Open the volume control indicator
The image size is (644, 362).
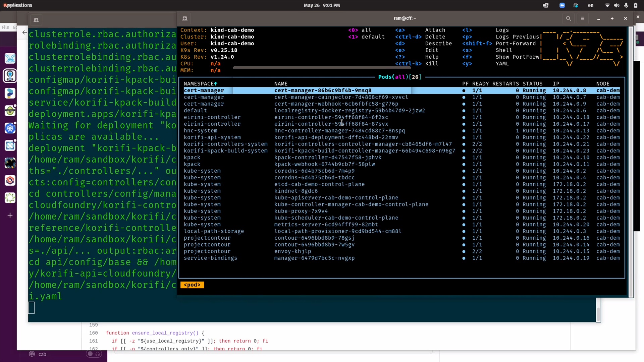point(616,5)
